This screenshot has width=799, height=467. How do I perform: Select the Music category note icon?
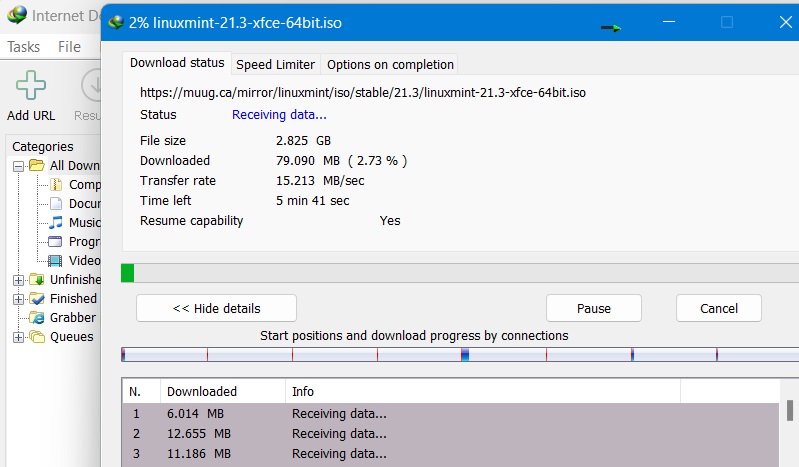coord(56,222)
